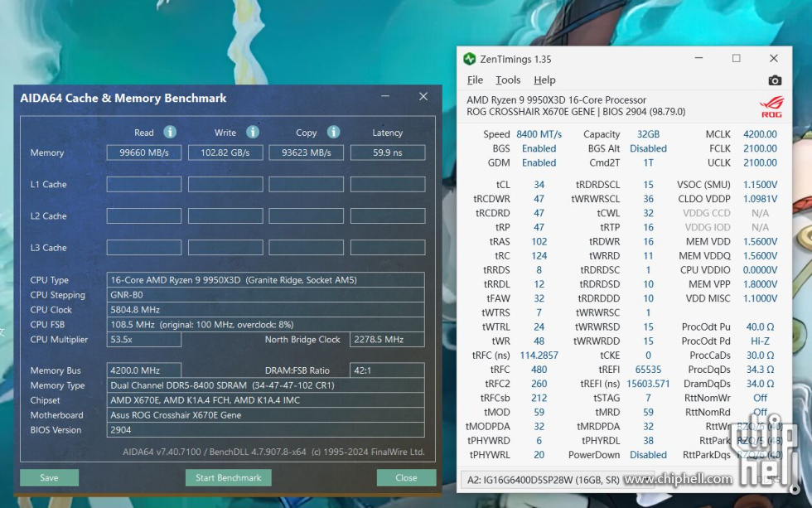Click the CPU Multiplier value 53.5x
The width and height of the screenshot is (812, 508).
tap(144, 339)
